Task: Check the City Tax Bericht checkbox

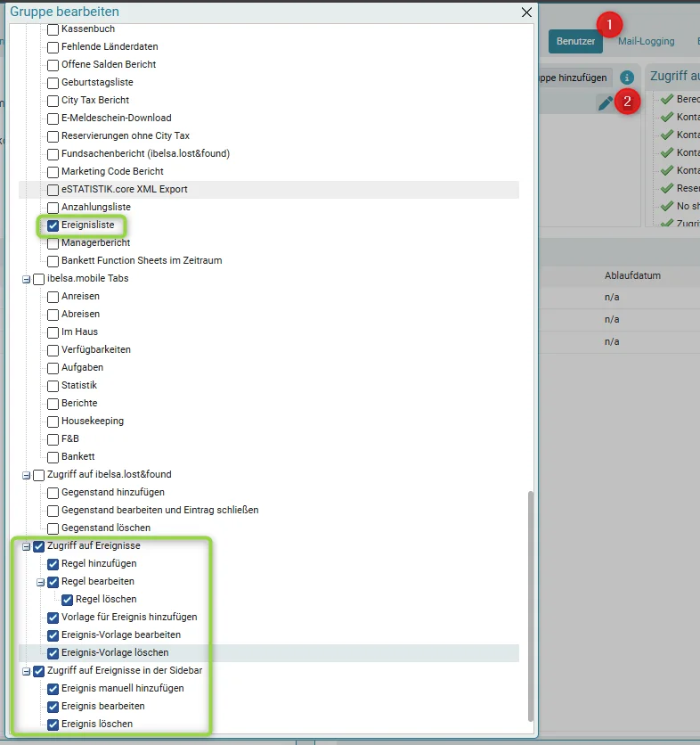Action: 53,101
